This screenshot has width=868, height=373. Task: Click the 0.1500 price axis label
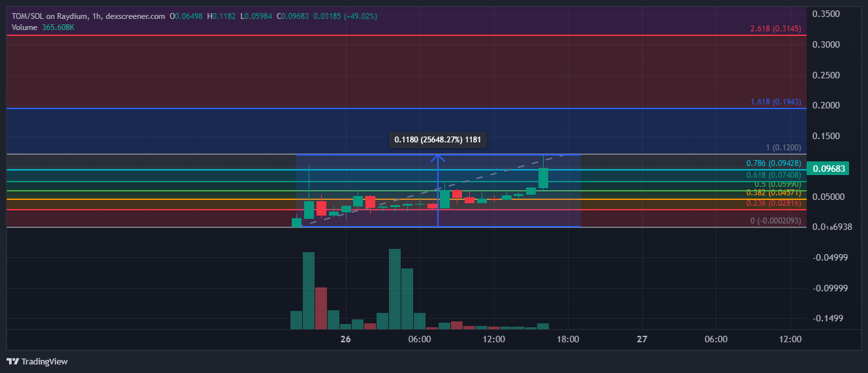pyautogui.click(x=827, y=136)
